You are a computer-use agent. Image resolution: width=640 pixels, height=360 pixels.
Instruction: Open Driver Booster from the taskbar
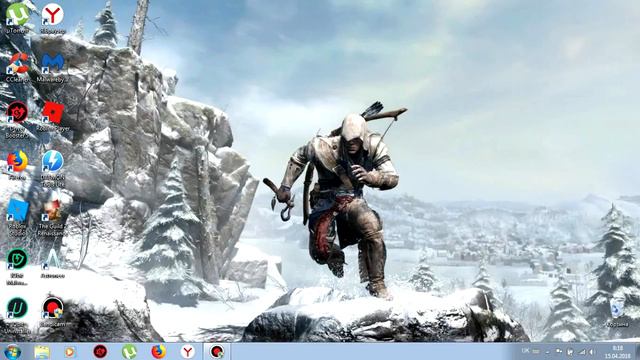[x=100, y=351]
